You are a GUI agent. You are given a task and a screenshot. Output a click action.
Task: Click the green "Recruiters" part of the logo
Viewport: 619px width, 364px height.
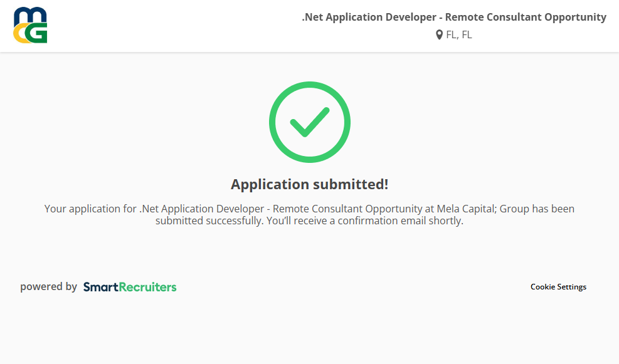tap(147, 287)
